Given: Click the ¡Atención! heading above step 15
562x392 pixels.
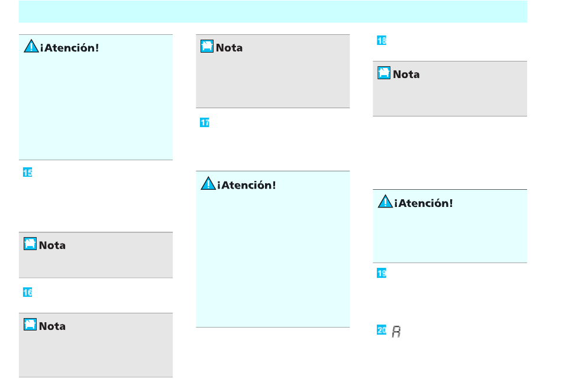Looking at the screenshot, I should pyautogui.click(x=70, y=48).
